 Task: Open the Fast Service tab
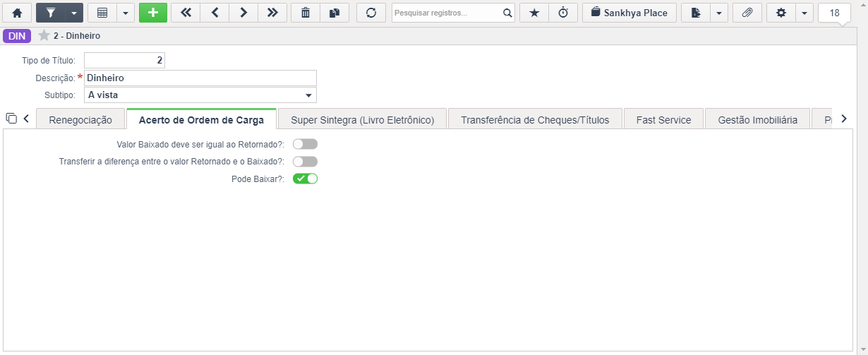pos(663,120)
